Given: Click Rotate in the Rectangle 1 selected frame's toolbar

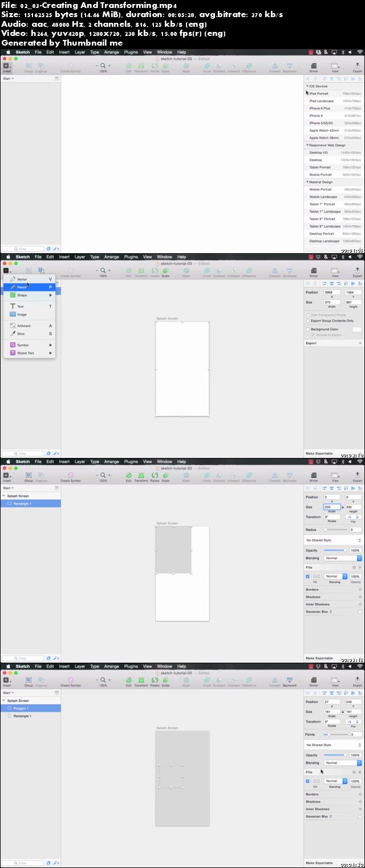Looking at the screenshot, I should click(155, 476).
